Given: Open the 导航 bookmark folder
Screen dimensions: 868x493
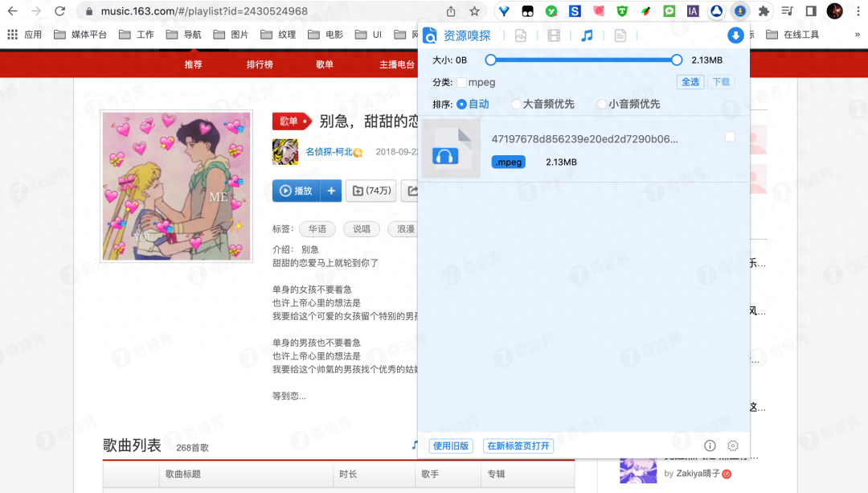Looking at the screenshot, I should [x=184, y=35].
